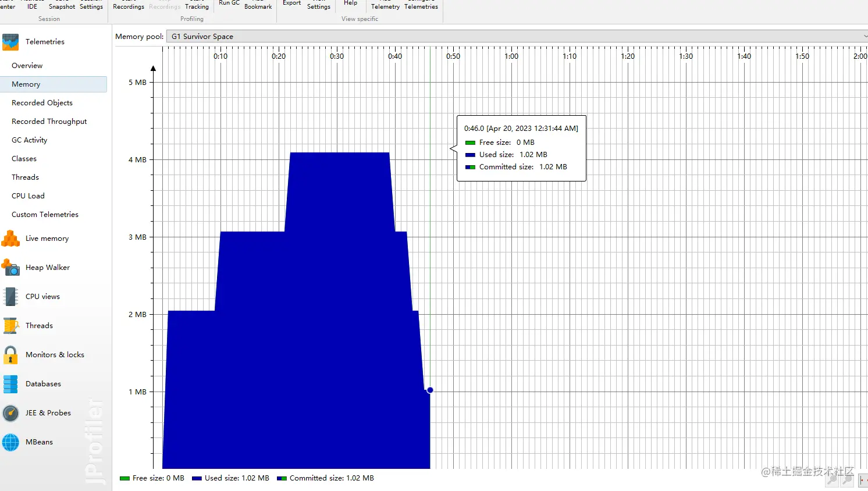This screenshot has width=868, height=491.
Task: Click the Configure Telemetries toolbar button
Action: pos(421,5)
